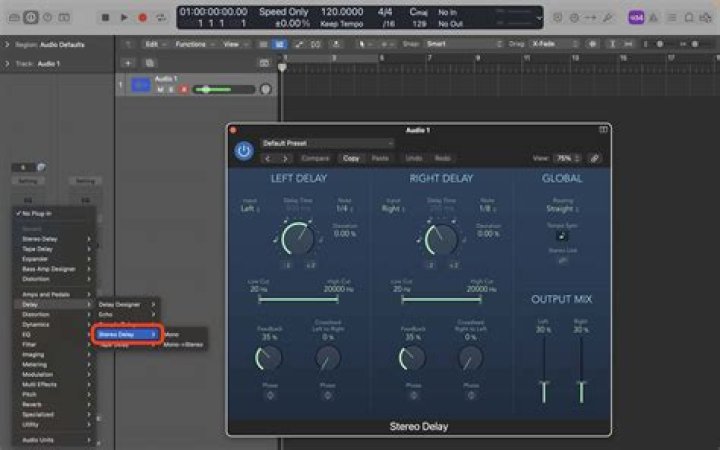Start playback with the Play button

point(124,17)
